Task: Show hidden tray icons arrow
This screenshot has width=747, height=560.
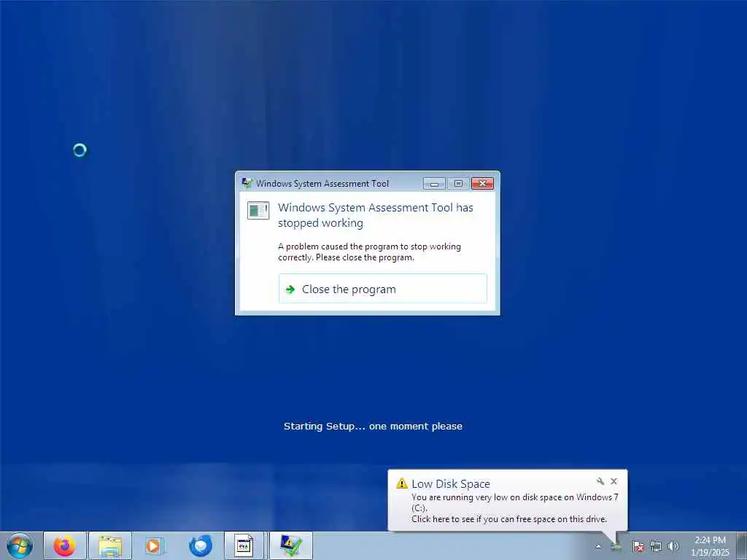Action: pyautogui.click(x=598, y=546)
